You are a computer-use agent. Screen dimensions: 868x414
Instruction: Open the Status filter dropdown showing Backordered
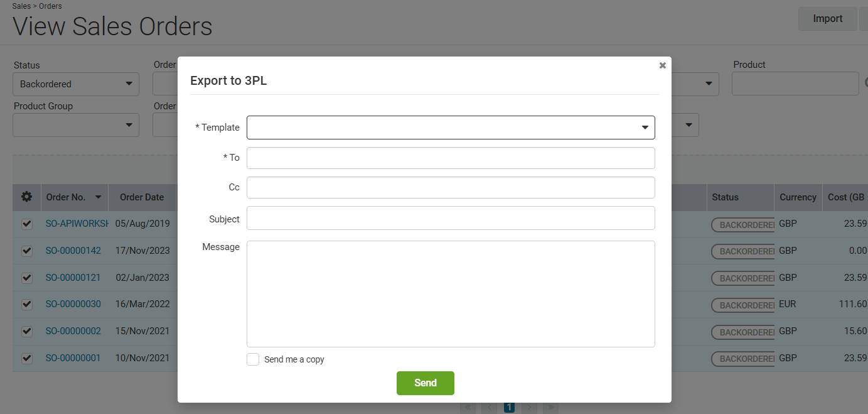(x=76, y=84)
